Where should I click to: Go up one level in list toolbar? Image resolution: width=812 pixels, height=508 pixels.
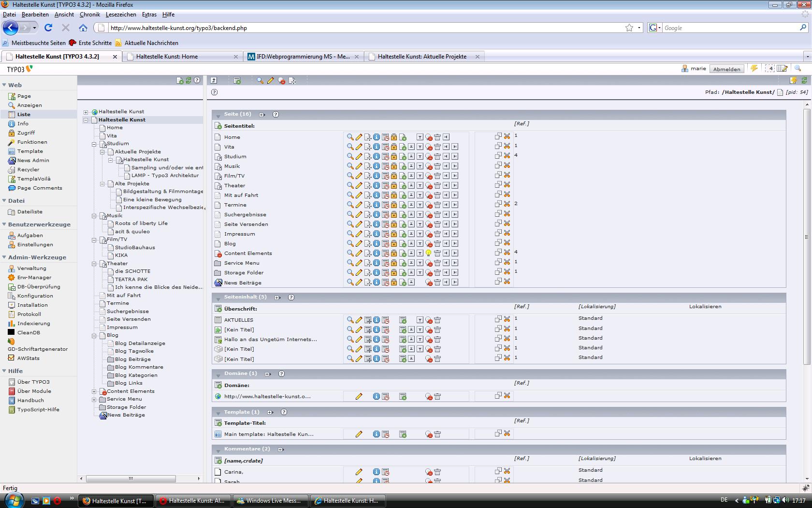coord(214,80)
